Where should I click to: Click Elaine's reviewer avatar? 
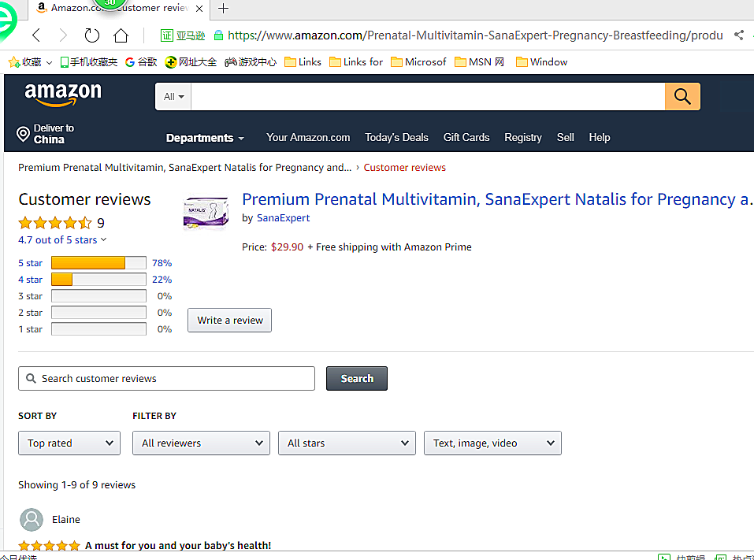[x=32, y=520]
